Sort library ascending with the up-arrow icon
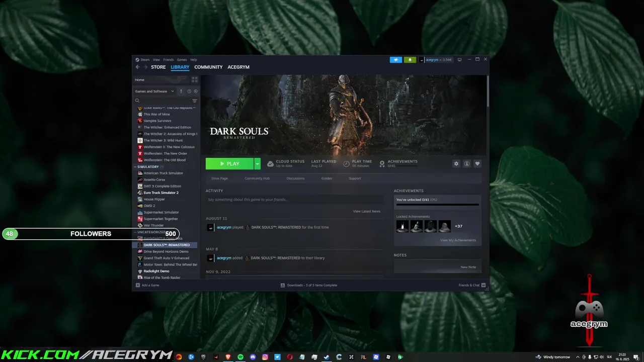This screenshot has height=362, width=644. click(181, 91)
